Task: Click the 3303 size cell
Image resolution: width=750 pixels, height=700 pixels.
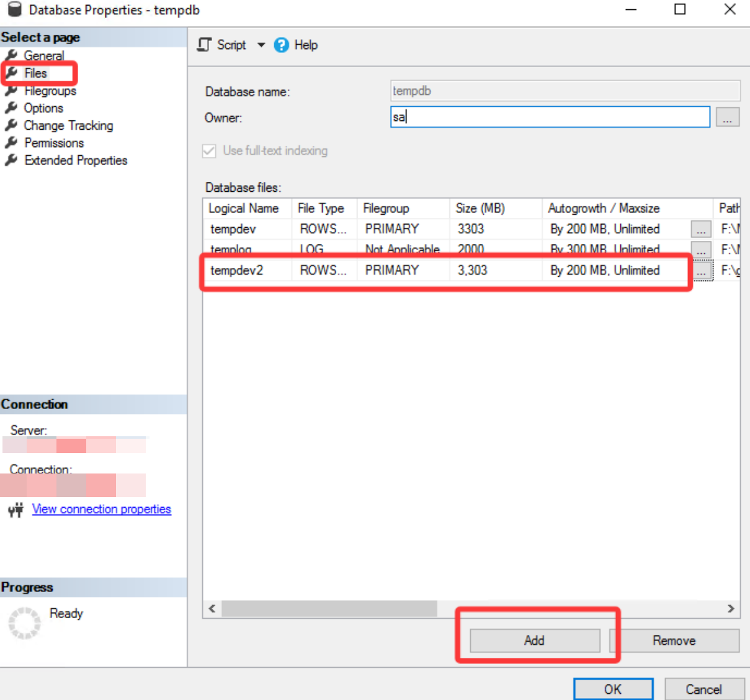Action: [496, 229]
